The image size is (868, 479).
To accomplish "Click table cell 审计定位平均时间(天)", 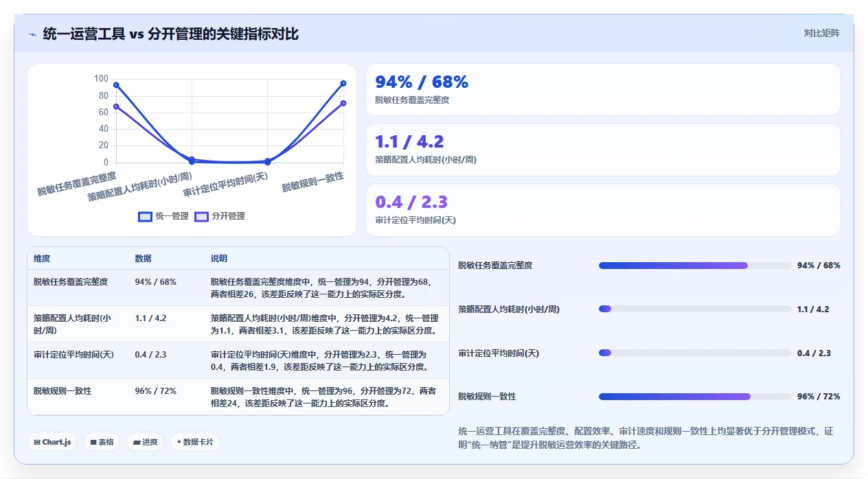I will (x=73, y=355).
